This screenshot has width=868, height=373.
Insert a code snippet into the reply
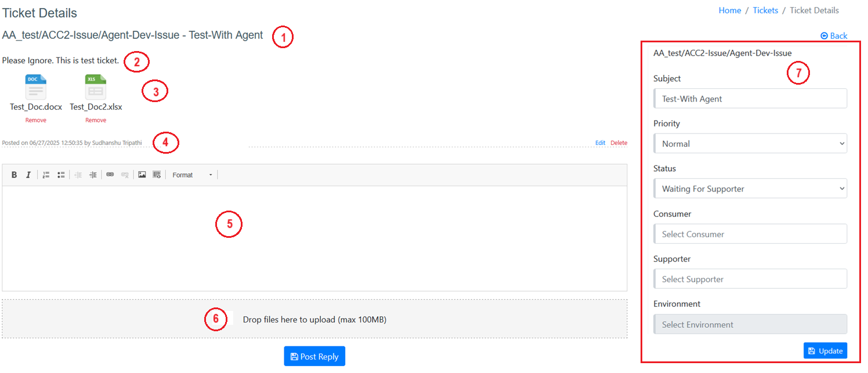click(x=157, y=175)
